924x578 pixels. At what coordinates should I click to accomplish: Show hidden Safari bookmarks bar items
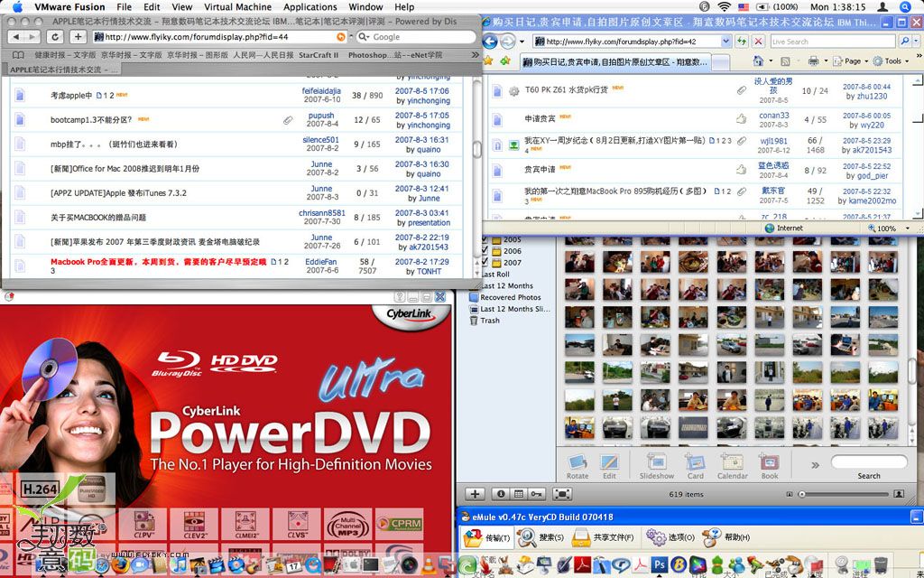475,55
